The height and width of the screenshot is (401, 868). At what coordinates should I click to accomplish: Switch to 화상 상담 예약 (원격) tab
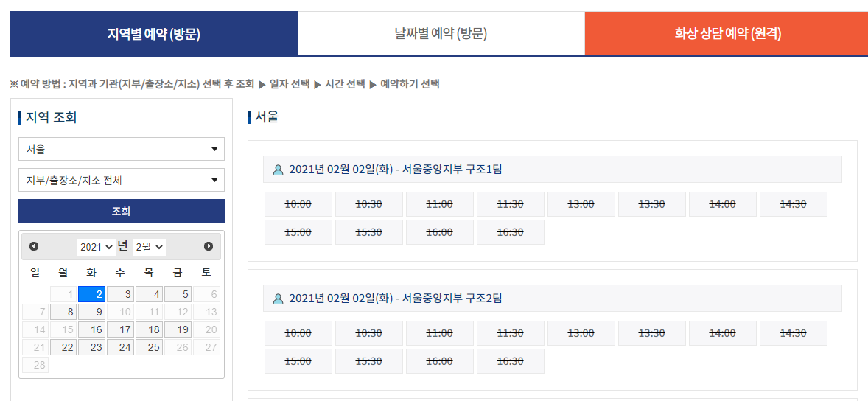click(x=727, y=35)
